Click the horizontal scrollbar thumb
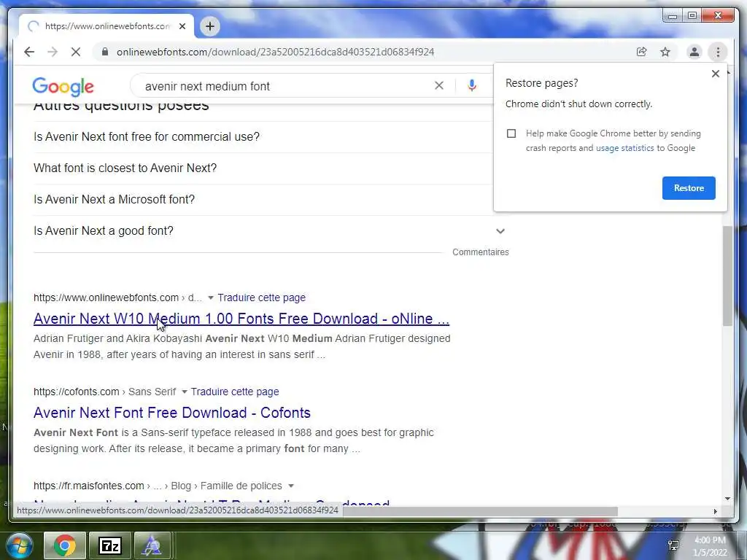The width and height of the screenshot is (747, 560). click(480, 511)
